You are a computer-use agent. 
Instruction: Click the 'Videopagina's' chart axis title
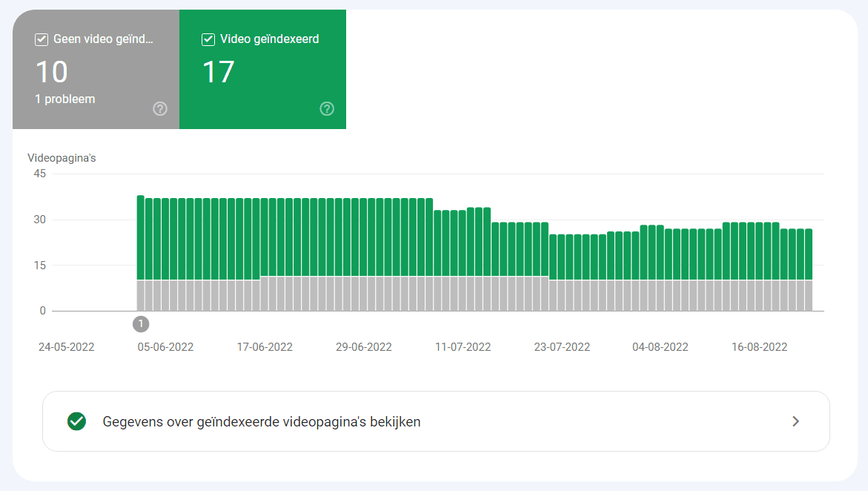point(62,158)
